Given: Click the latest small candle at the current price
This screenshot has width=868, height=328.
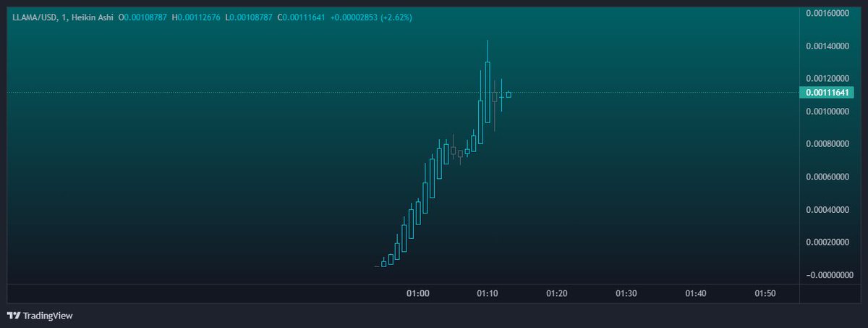Looking at the screenshot, I should (x=509, y=94).
